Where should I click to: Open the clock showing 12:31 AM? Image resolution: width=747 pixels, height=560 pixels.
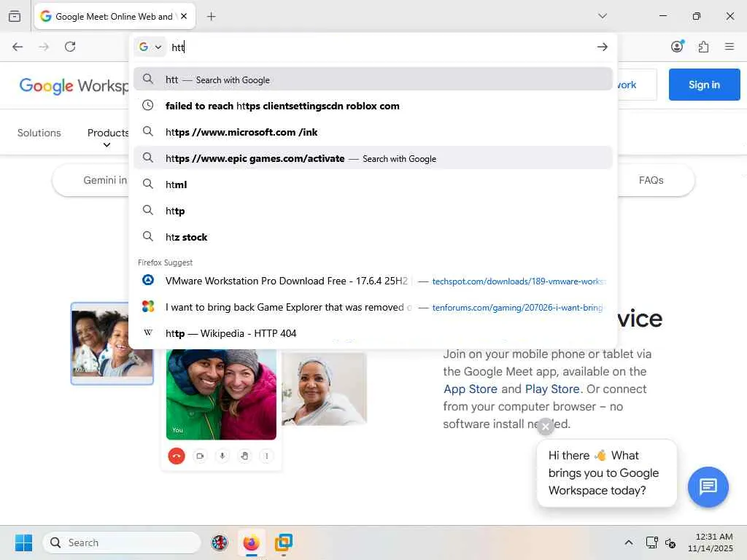(711, 542)
